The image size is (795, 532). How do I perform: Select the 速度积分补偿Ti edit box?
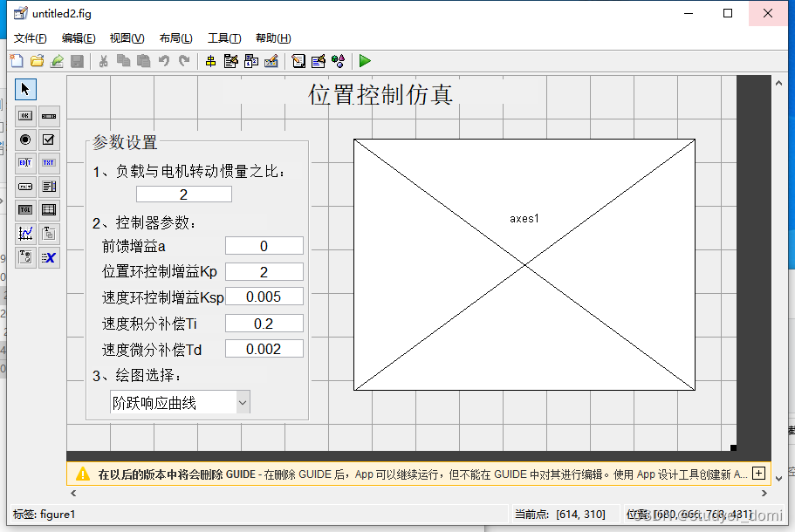(x=264, y=324)
